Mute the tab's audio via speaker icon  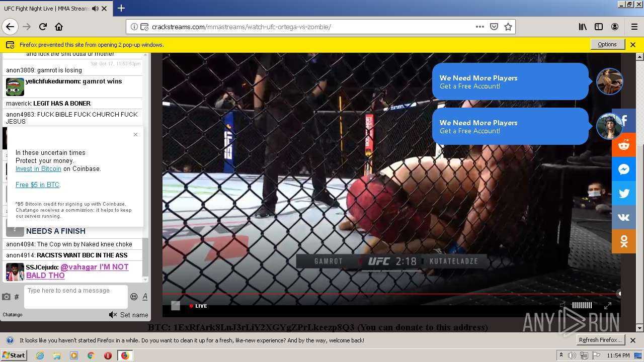[95, 9]
